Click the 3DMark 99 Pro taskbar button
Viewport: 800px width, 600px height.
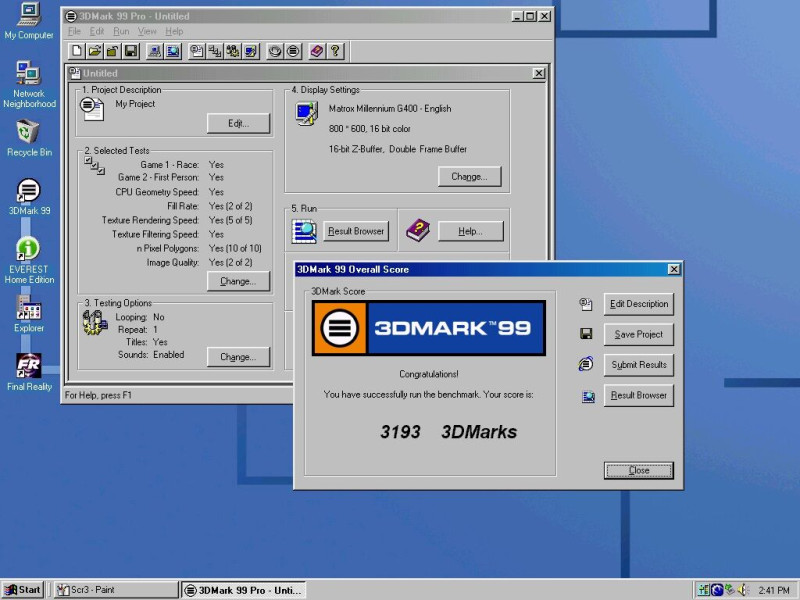(x=243, y=590)
